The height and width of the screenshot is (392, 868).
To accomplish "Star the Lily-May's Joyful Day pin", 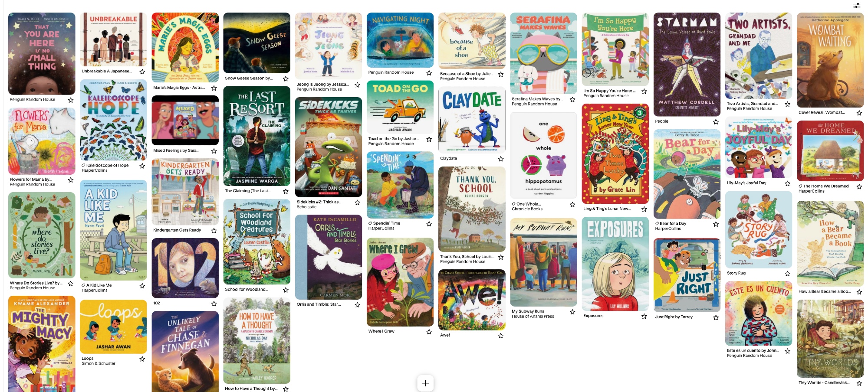I will [788, 183].
